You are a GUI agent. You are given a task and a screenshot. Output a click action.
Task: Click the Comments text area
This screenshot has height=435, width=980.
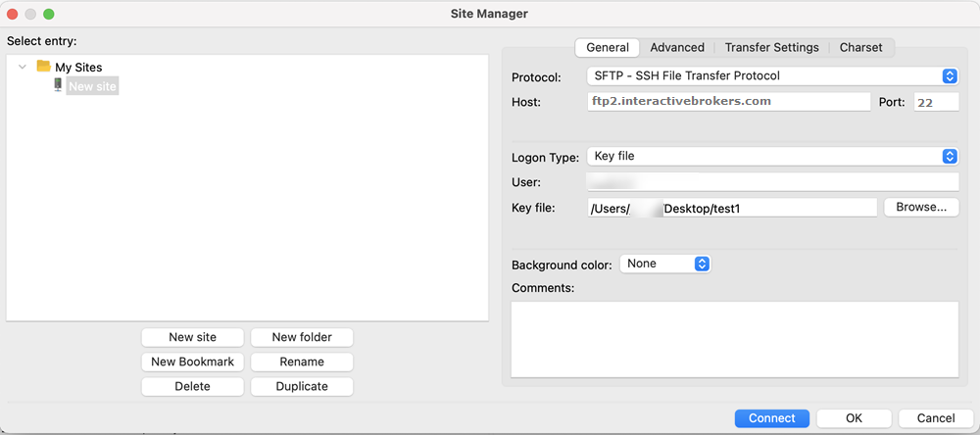734,339
